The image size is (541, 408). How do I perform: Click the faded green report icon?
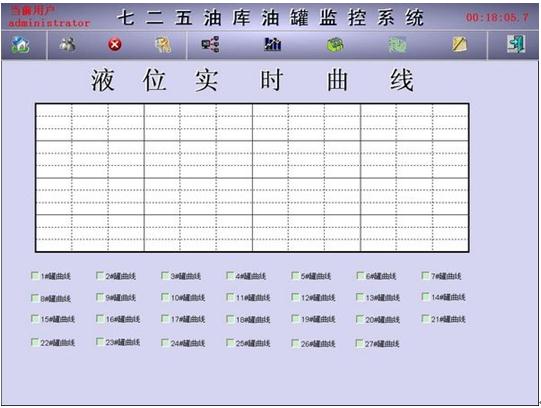coord(397,45)
